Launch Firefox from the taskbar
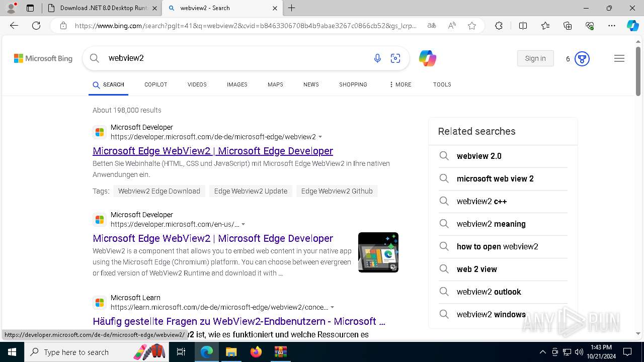This screenshot has width=644, height=362. (x=256, y=352)
